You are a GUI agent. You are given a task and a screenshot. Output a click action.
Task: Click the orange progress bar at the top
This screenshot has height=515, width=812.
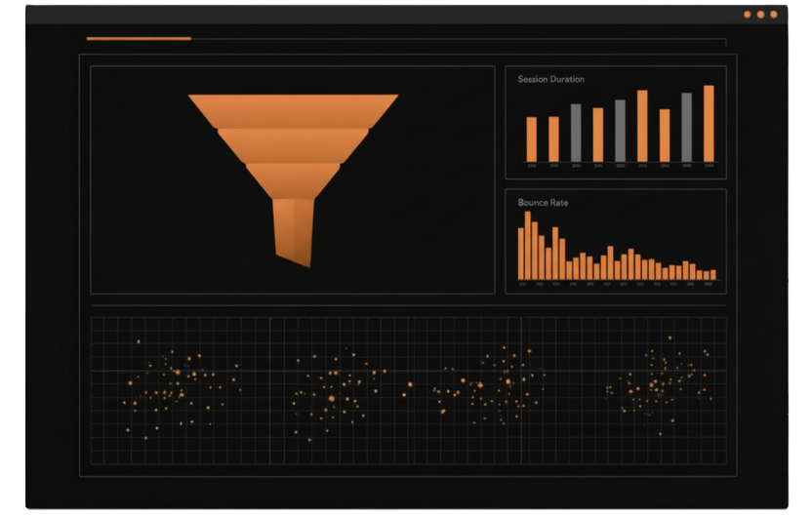coord(139,38)
